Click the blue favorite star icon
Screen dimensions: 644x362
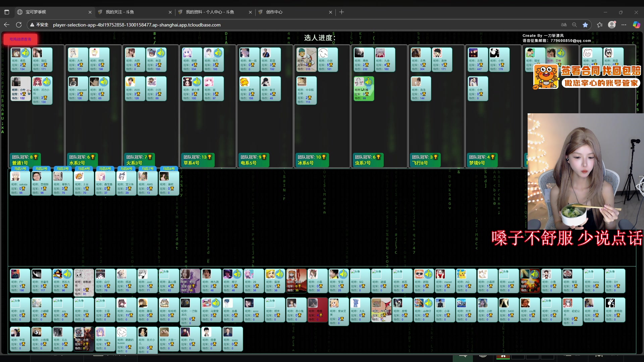585,25
